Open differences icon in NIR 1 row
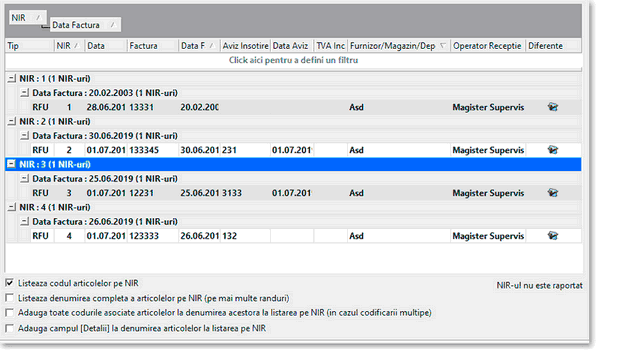Screen dimensions: 617x360 (553, 107)
